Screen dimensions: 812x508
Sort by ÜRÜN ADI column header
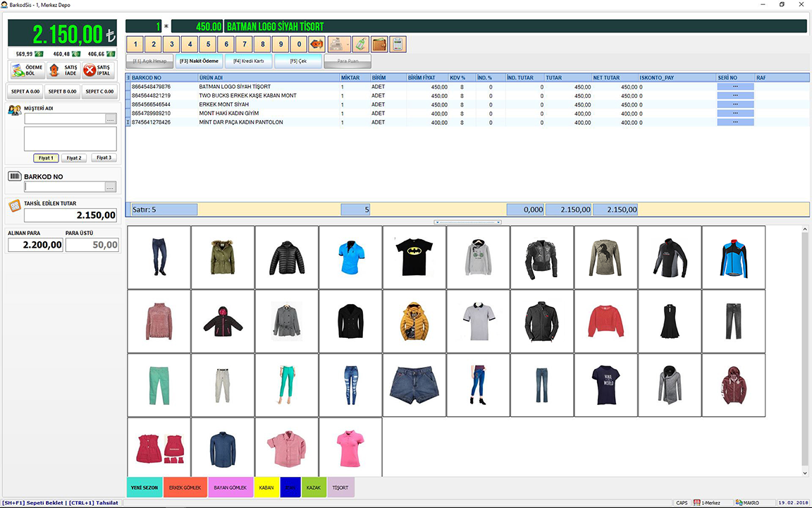[x=269, y=78]
